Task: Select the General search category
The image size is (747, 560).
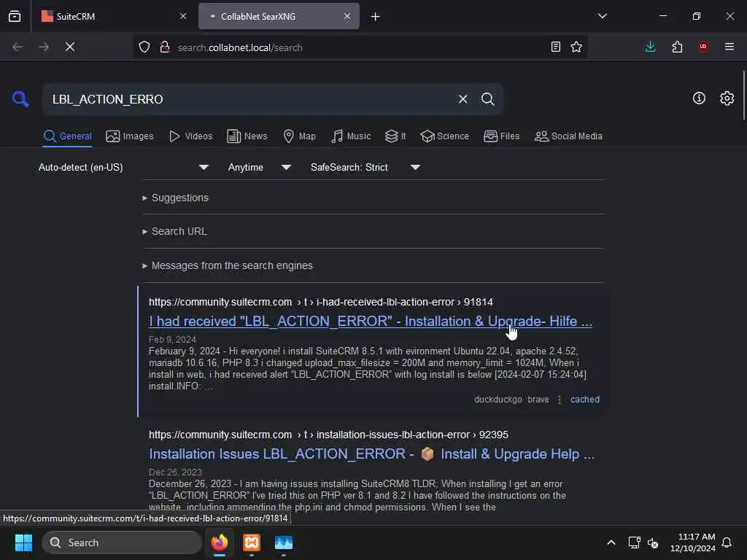Action: point(67,136)
